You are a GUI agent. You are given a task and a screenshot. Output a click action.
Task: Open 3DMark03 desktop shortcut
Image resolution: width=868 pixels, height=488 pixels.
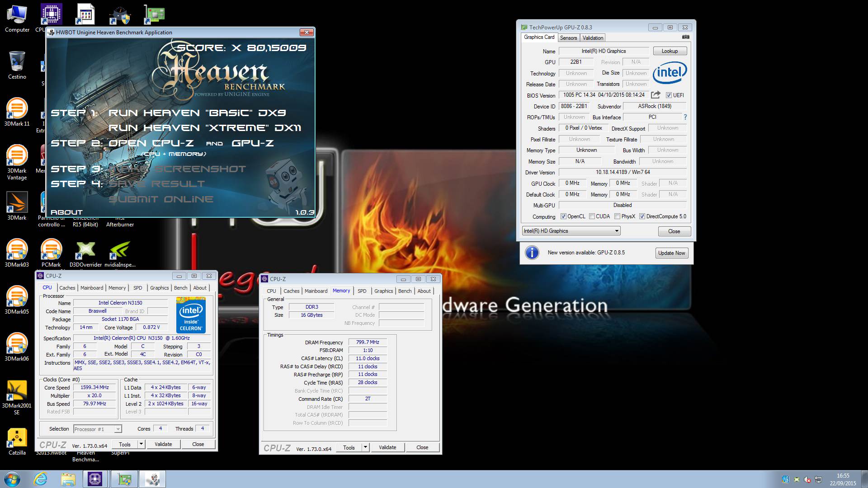click(x=17, y=253)
